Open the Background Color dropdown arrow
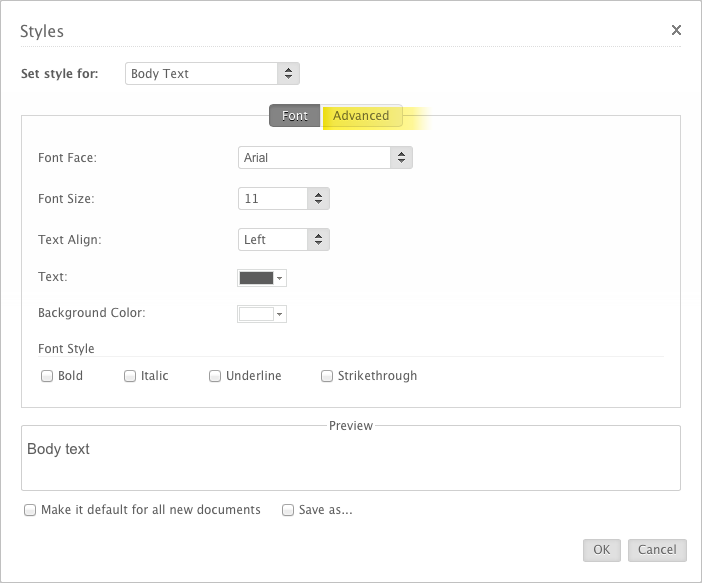 (279, 314)
